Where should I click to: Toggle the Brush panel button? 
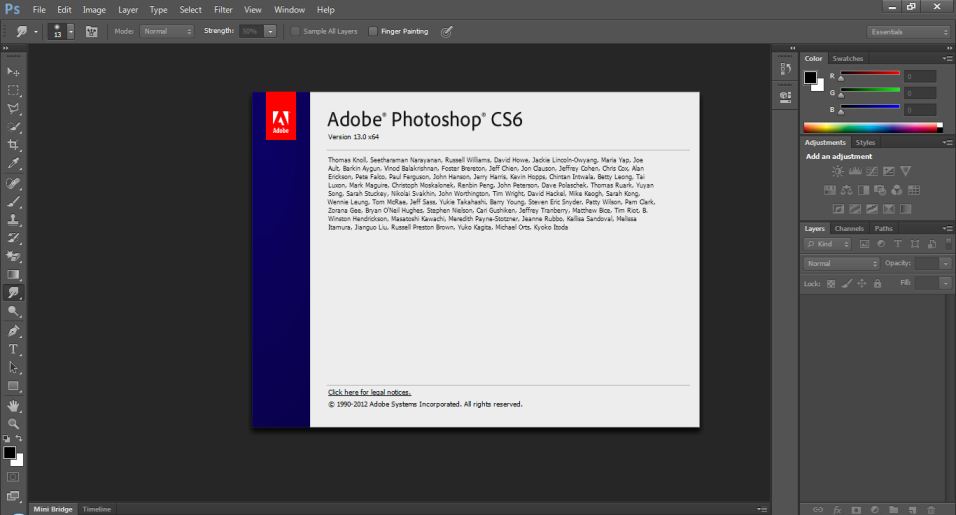pos(91,32)
